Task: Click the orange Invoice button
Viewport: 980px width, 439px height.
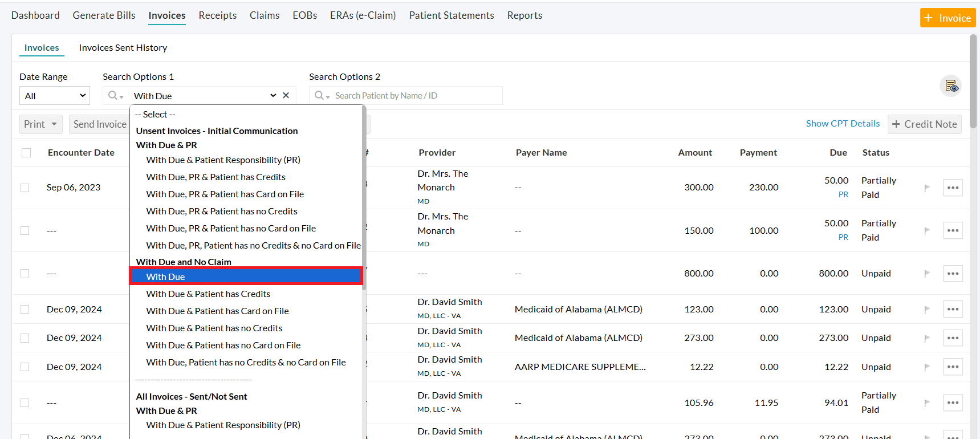Action: point(948,18)
